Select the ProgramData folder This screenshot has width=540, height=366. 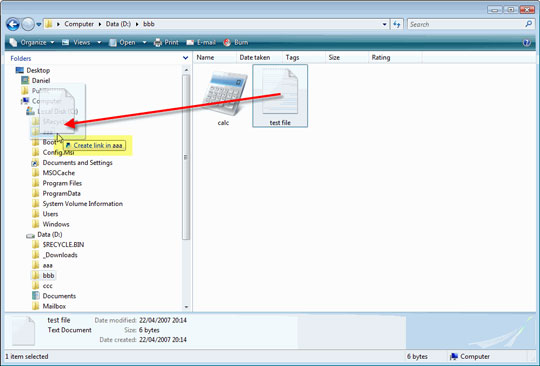(61, 194)
